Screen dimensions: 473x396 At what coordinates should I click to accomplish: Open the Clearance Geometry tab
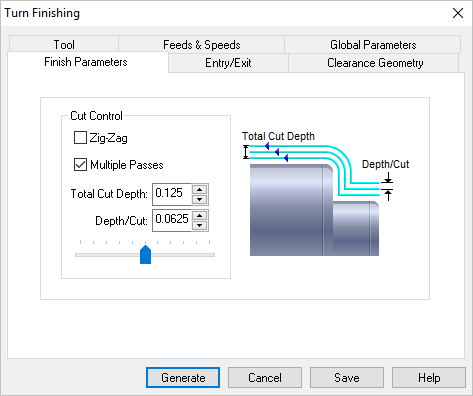click(375, 63)
